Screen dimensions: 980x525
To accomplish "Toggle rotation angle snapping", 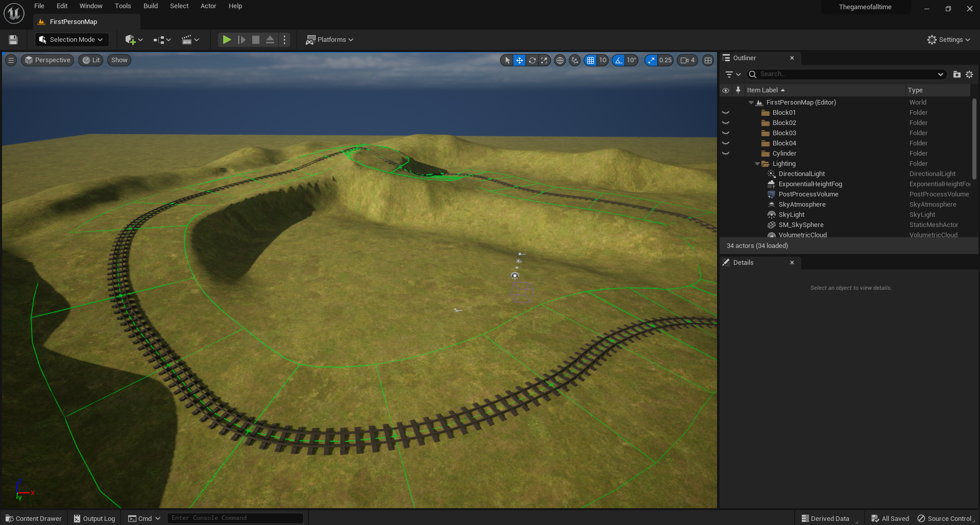I will [618, 60].
